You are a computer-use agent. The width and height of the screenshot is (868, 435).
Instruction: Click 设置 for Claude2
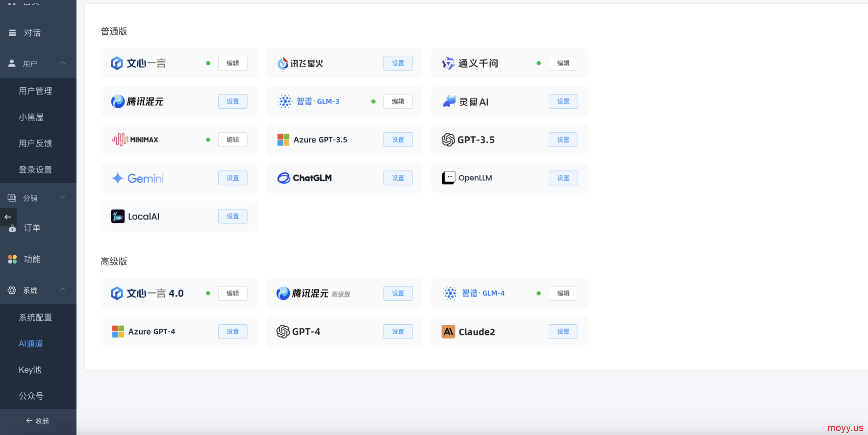(x=563, y=332)
